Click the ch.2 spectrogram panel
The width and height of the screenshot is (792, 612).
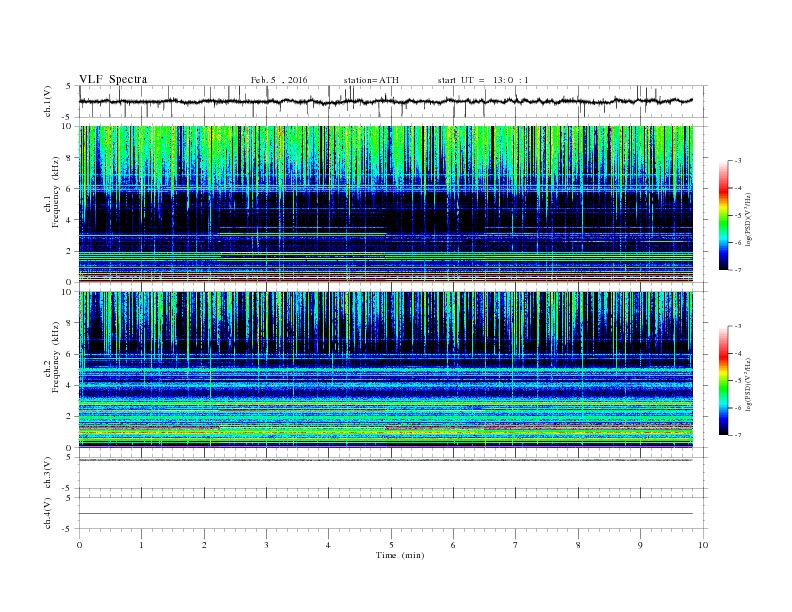tap(385, 369)
